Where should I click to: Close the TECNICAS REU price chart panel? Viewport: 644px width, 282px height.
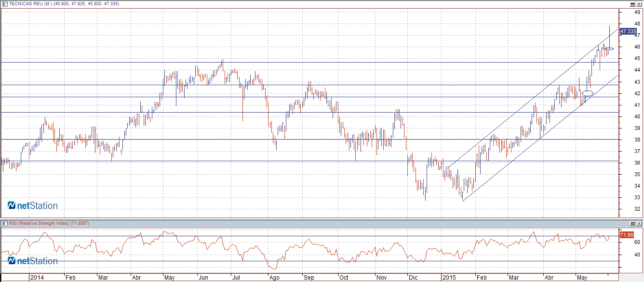(639, 4)
